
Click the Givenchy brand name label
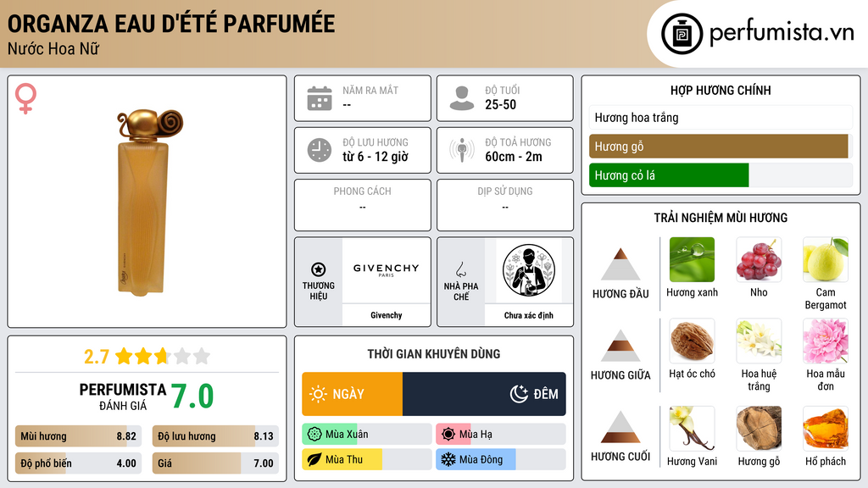387,315
